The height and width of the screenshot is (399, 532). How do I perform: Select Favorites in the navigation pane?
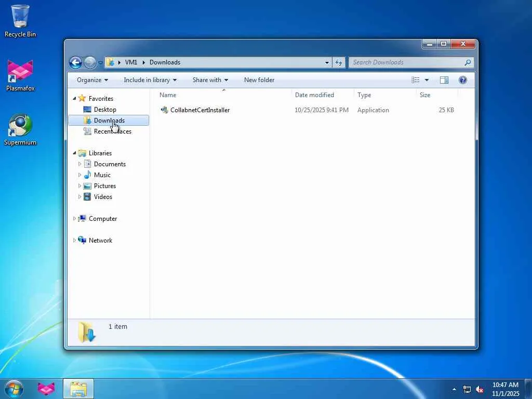click(x=101, y=99)
